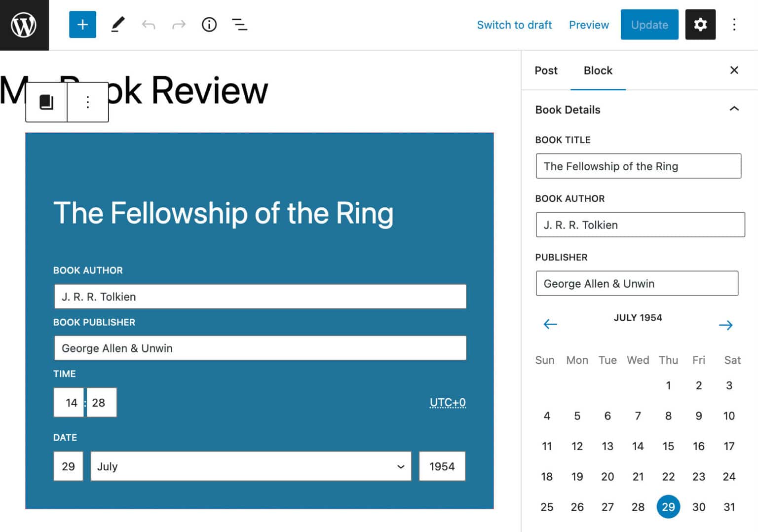Open the document List View
The width and height of the screenshot is (758, 532).
click(240, 24)
